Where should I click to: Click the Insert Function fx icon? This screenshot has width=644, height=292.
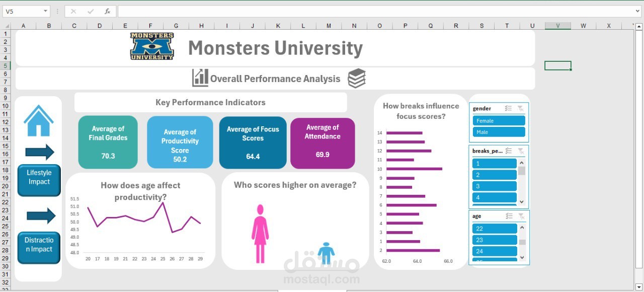tap(107, 11)
